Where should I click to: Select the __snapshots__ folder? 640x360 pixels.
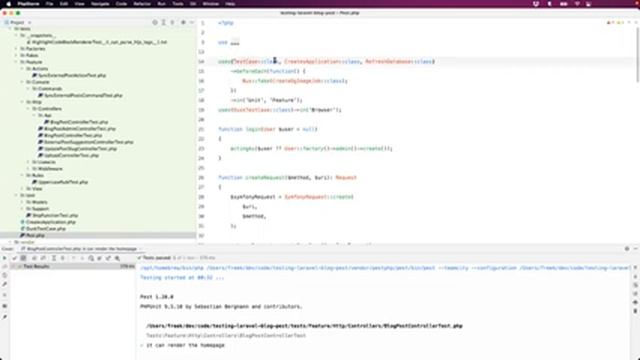[x=38, y=36]
